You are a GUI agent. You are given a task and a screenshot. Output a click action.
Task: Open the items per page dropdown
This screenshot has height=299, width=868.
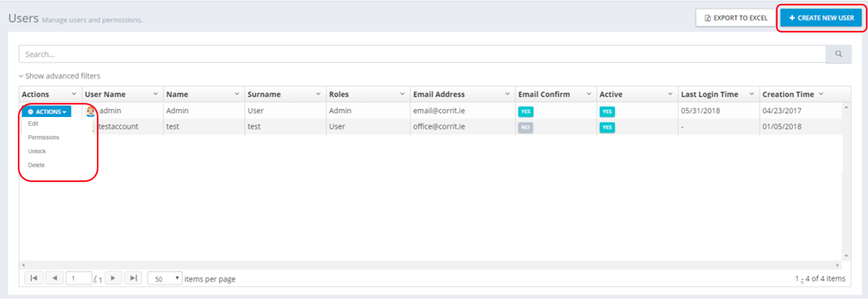(x=165, y=279)
